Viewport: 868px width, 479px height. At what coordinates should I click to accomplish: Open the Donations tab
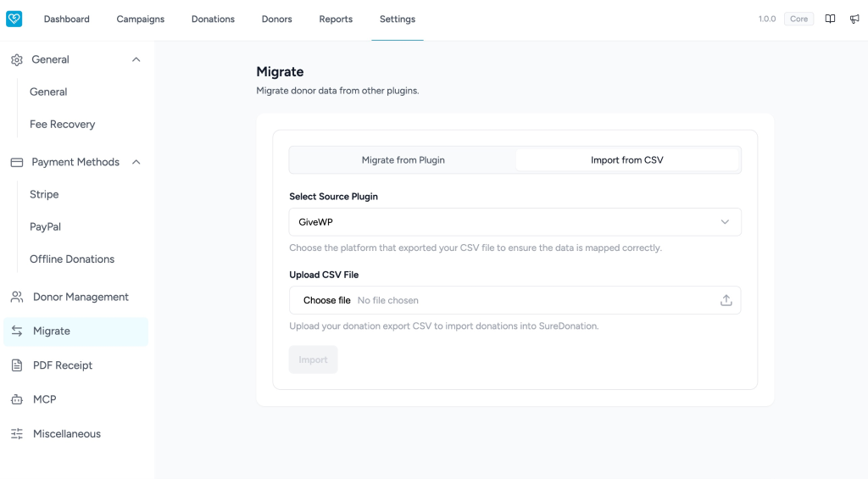[x=213, y=19]
